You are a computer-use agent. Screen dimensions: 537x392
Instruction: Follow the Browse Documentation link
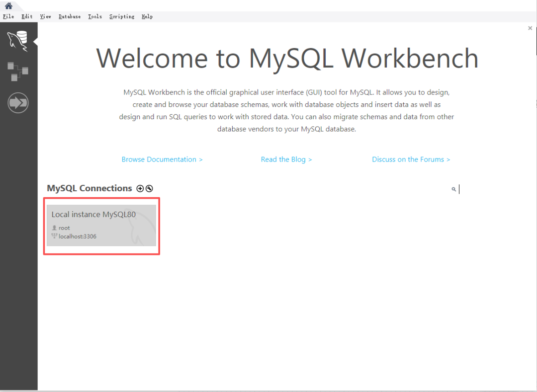162,159
